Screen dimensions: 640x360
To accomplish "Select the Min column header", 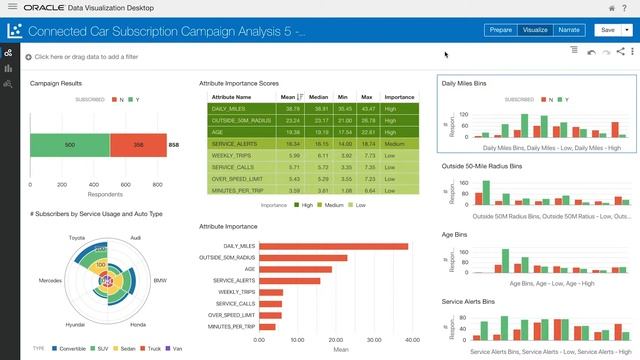I will click(342, 97).
